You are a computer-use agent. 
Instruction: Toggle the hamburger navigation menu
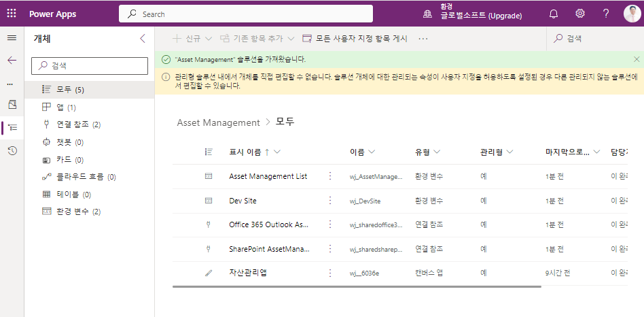point(12,38)
